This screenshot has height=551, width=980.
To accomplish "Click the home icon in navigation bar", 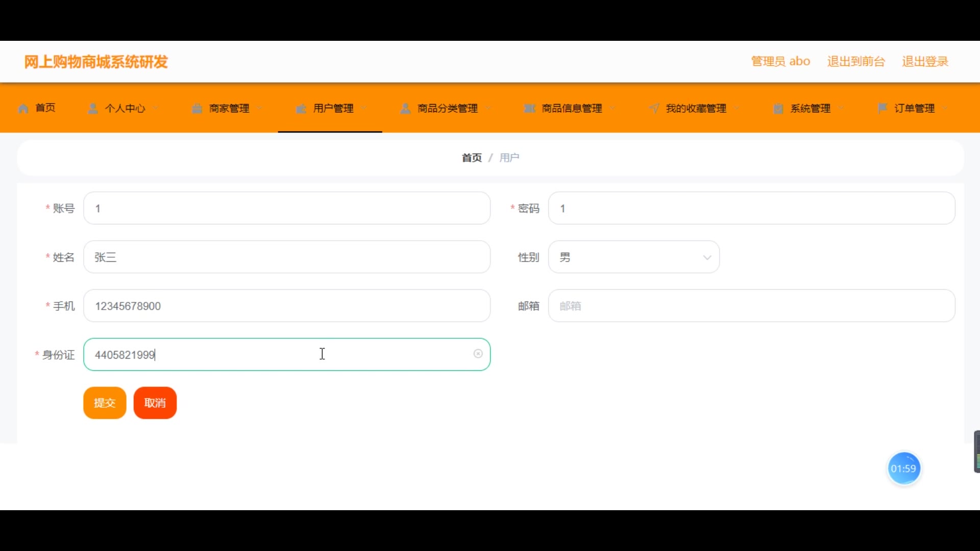I will pyautogui.click(x=23, y=109).
